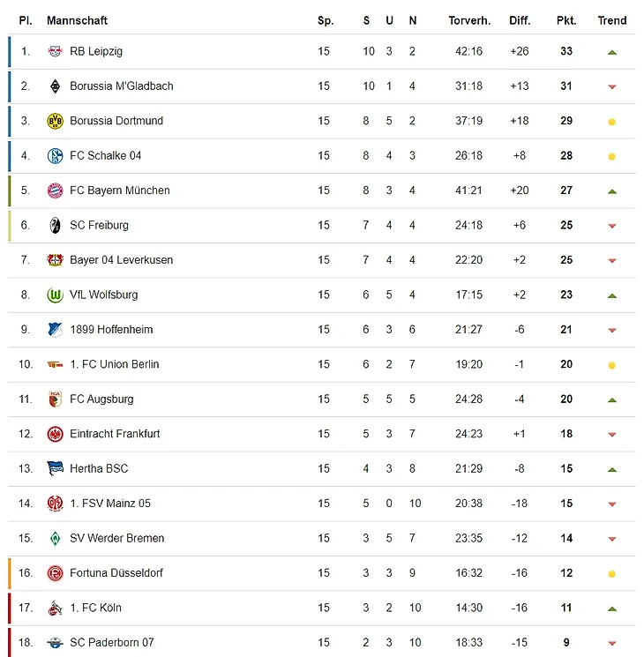Click the Fortuna Düsseldorf crest icon

[55, 573]
